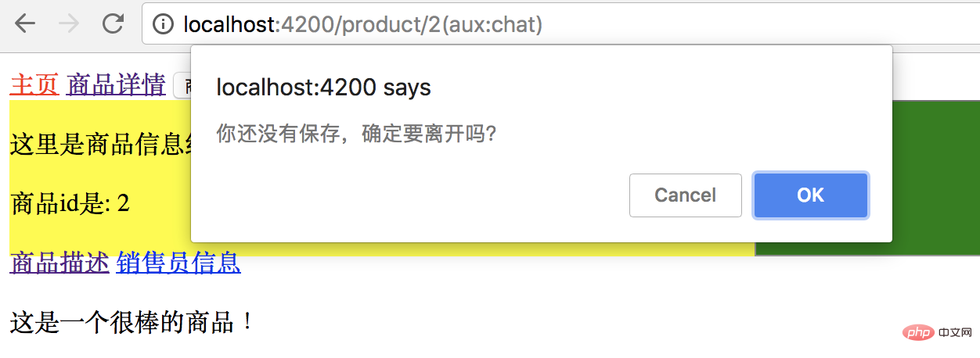Open the red 主页 link

34,84
